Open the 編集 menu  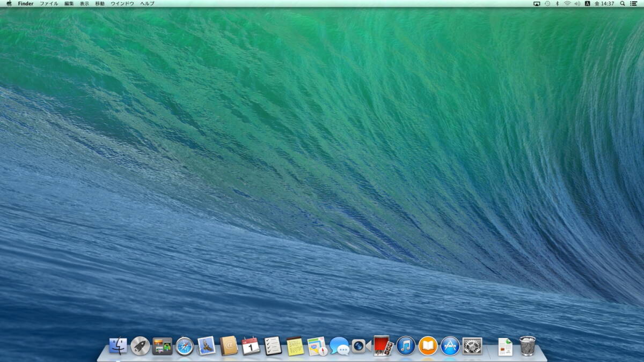pos(69,3)
